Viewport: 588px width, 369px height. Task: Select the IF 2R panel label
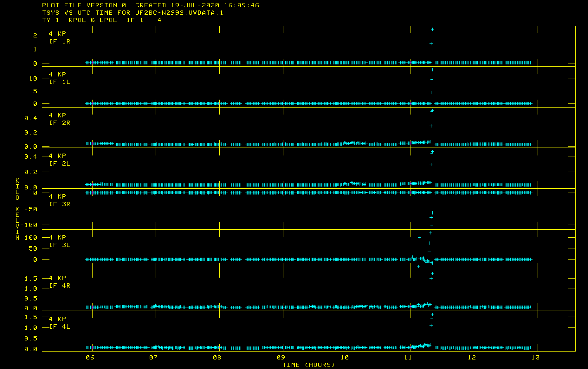point(60,123)
